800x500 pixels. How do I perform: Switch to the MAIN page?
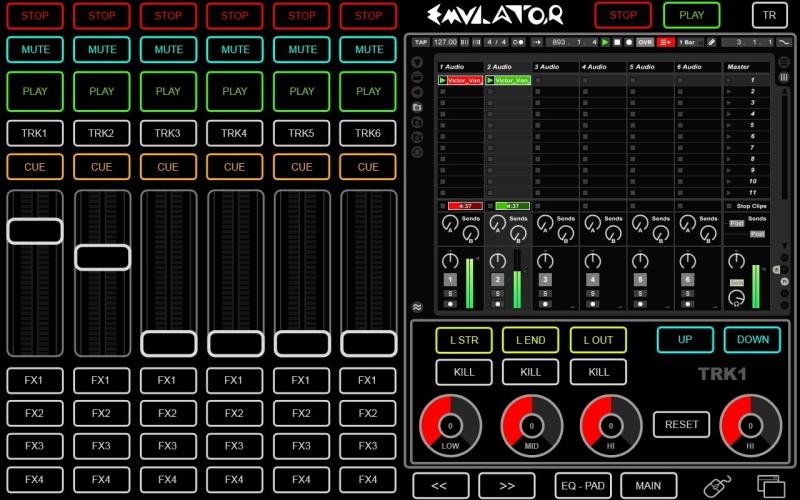point(647,486)
